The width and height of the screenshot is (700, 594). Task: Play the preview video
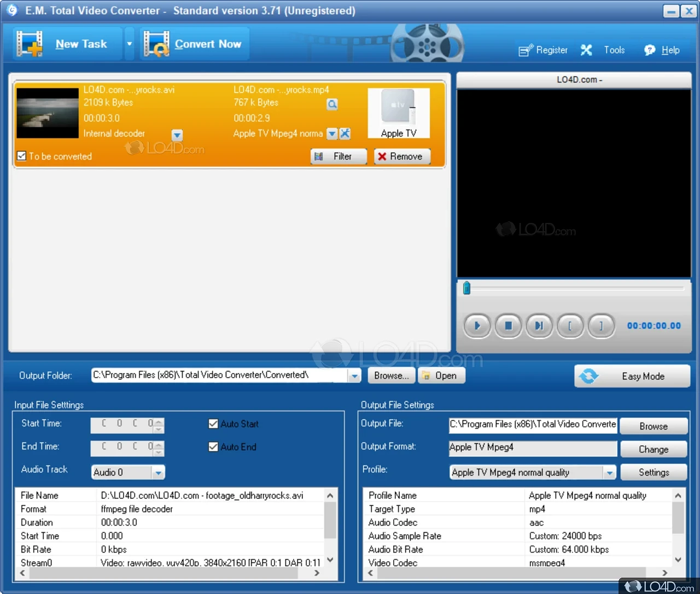[x=477, y=326]
